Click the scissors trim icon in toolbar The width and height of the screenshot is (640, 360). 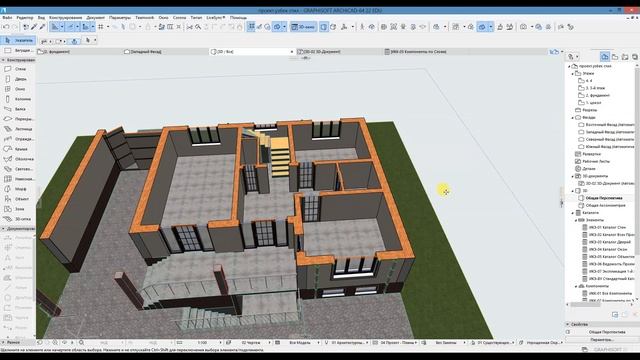(190, 27)
